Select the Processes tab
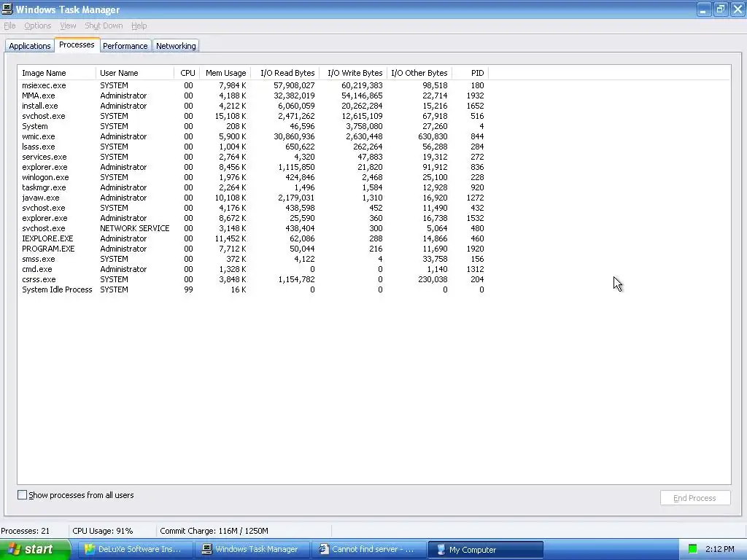Screen dimensions: 747x560 pos(77,44)
